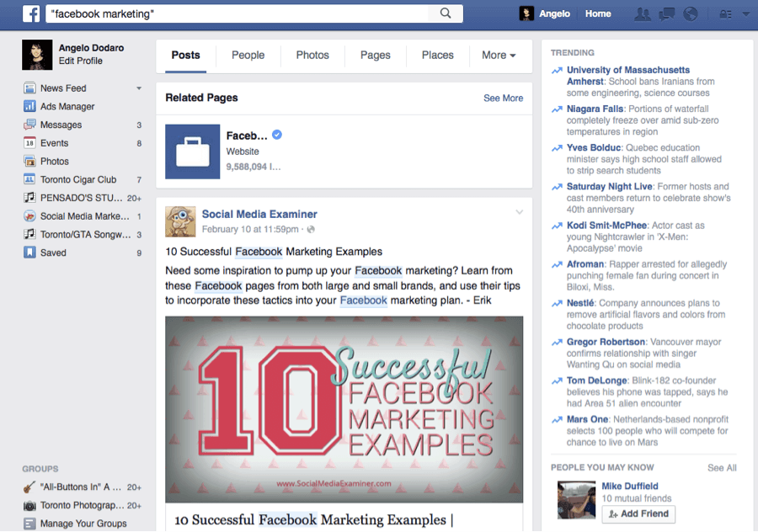The height and width of the screenshot is (532, 758).
Task: Open Mars One trending topic
Action: (587, 419)
